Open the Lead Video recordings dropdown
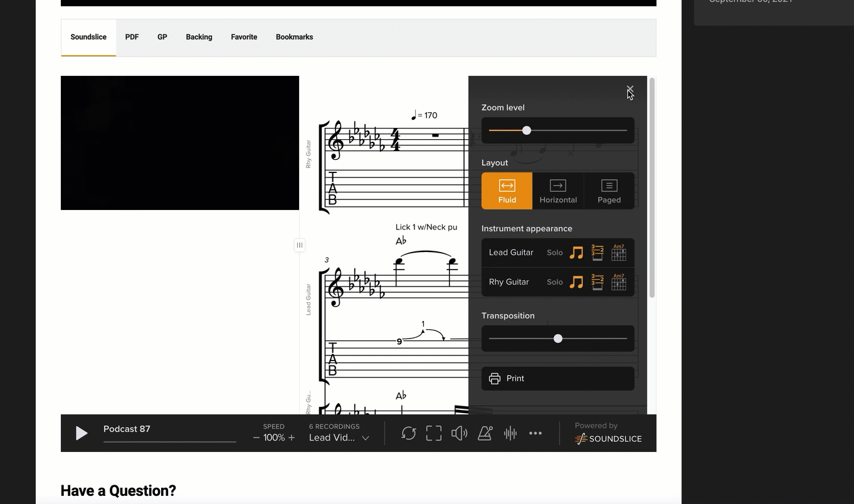This screenshot has height=504, width=854. point(339,438)
